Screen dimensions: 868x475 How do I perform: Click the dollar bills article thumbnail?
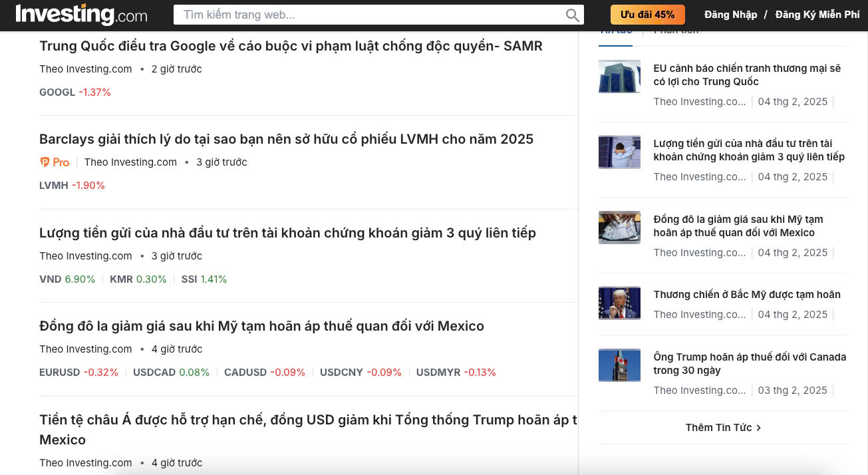(619, 228)
